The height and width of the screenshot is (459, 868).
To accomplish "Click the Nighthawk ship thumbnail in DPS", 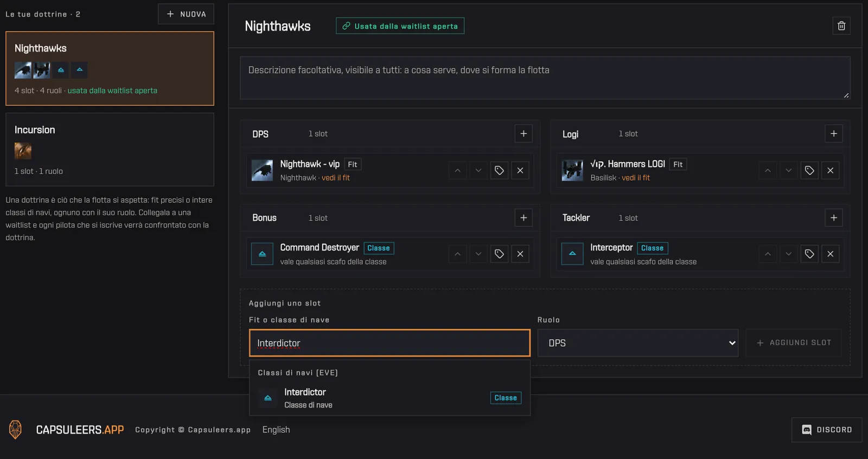I will coord(262,170).
